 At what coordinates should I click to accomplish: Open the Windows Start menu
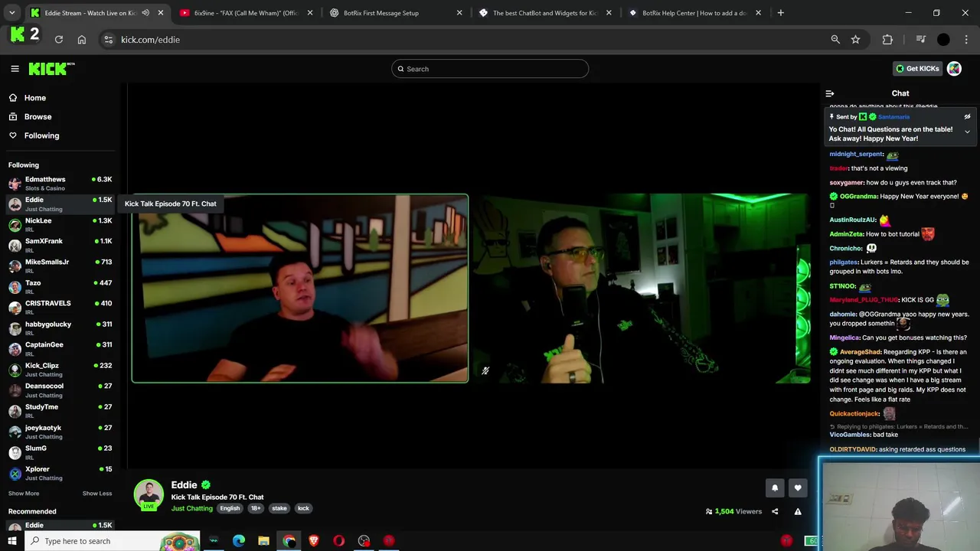[x=11, y=541]
